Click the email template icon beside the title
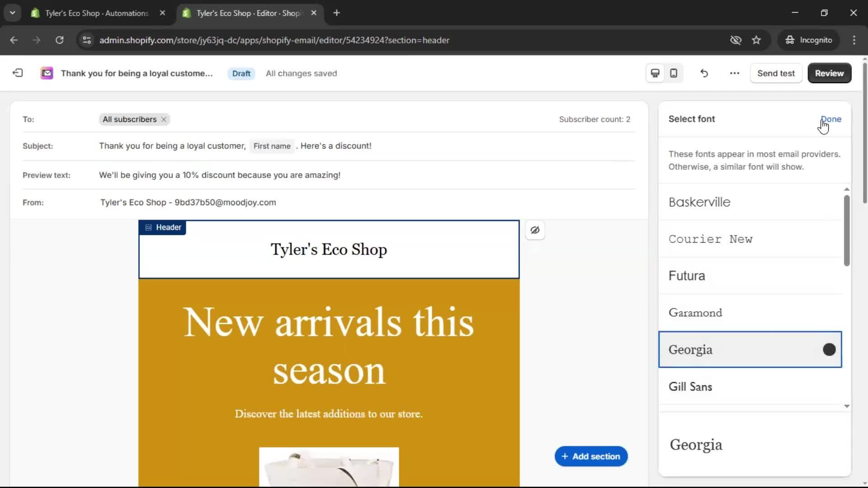868x488 pixels. (x=47, y=73)
